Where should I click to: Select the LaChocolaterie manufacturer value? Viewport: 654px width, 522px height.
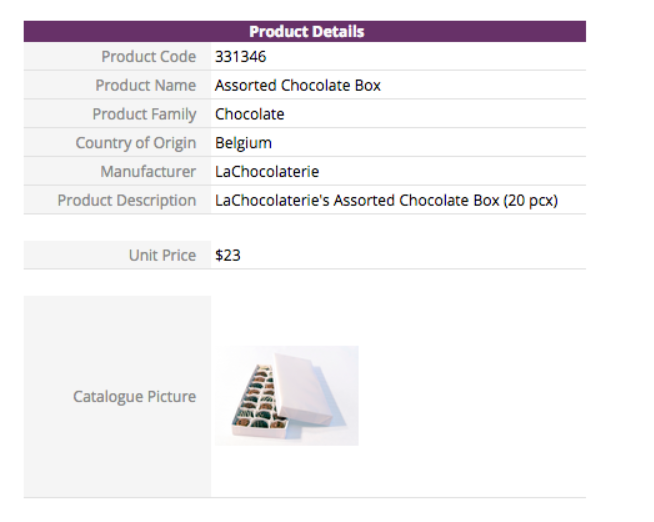[267, 172]
